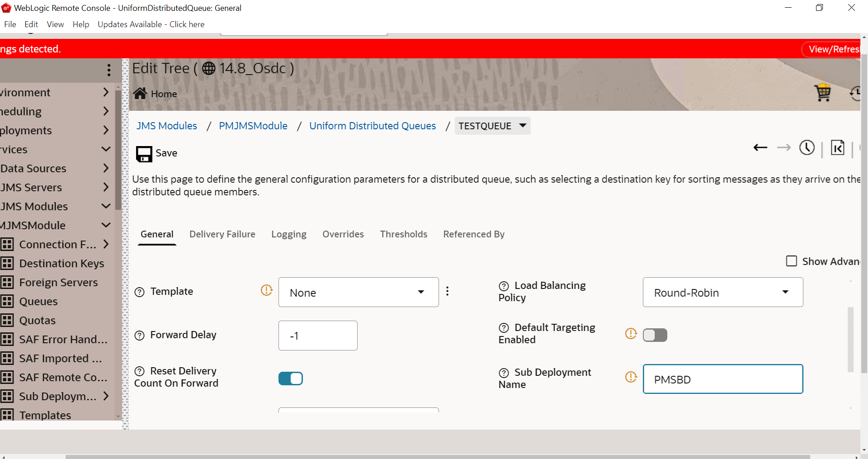Open the Uniform Distributed Queues breadcrumb link
This screenshot has height=459, width=868.
pos(373,126)
